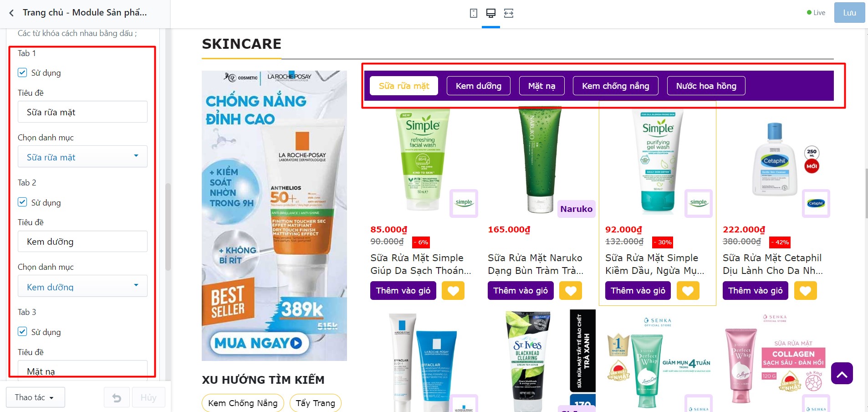The width and height of the screenshot is (868, 412).
Task: Switch to mobile preview icon
Action: click(474, 13)
